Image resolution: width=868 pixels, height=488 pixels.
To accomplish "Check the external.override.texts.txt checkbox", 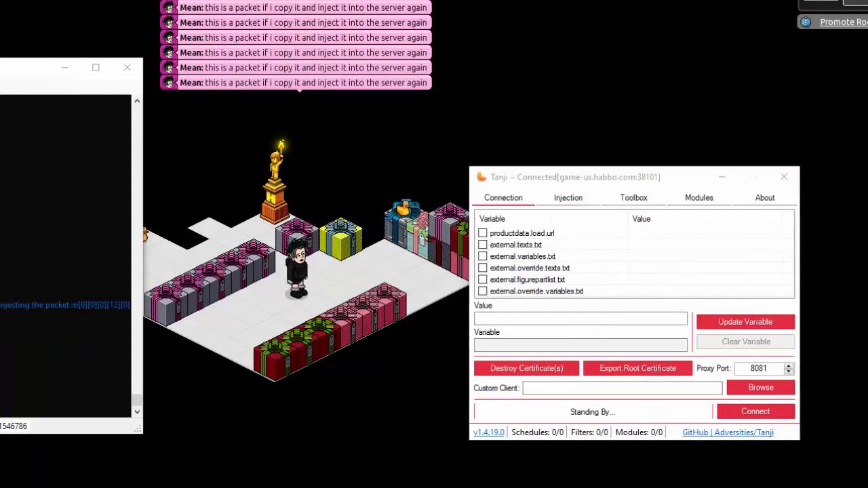I will (x=482, y=268).
